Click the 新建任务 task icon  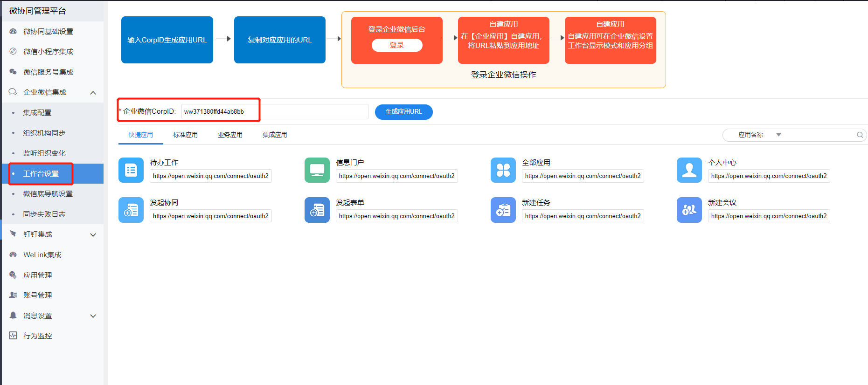pos(503,210)
